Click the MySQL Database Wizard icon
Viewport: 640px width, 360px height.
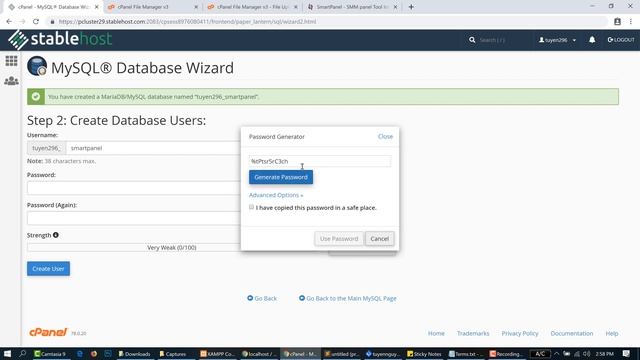[37, 66]
